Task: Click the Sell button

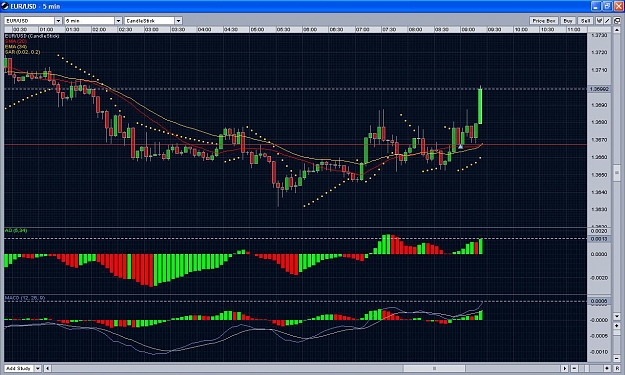Action: (585, 21)
